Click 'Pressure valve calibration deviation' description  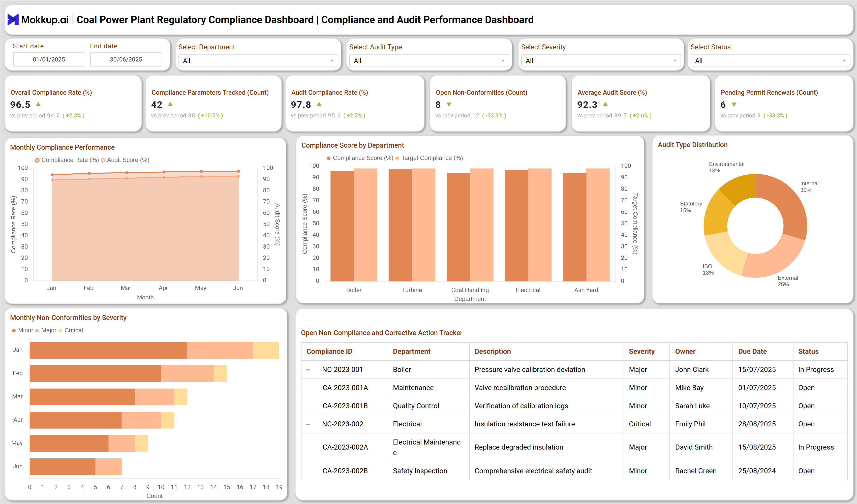530,370
